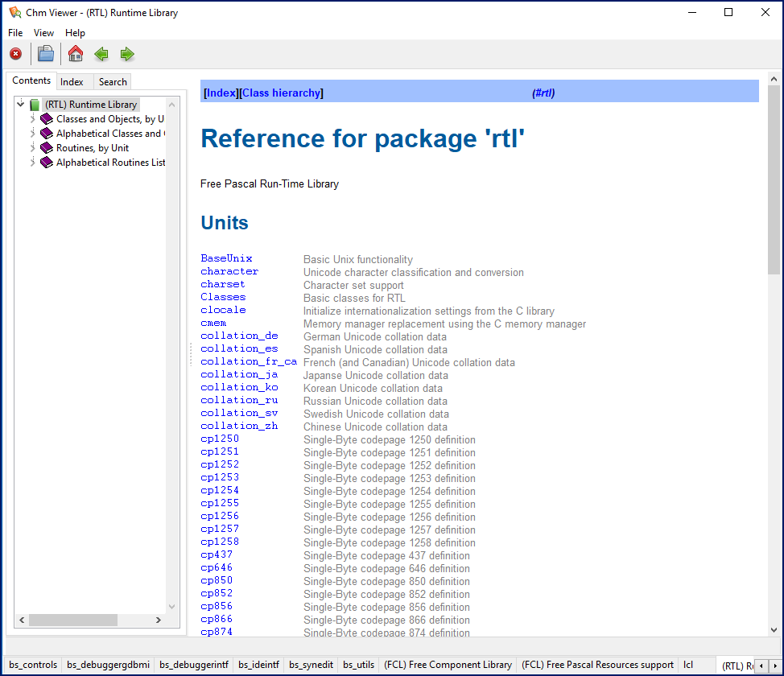Select the bs_synedit bottom tab
This screenshot has width=784, height=676.
[311, 665]
